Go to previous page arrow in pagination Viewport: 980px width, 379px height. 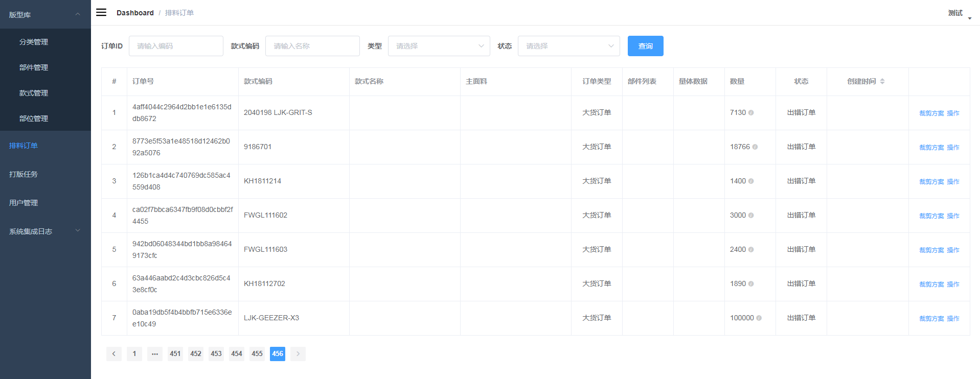[114, 354]
